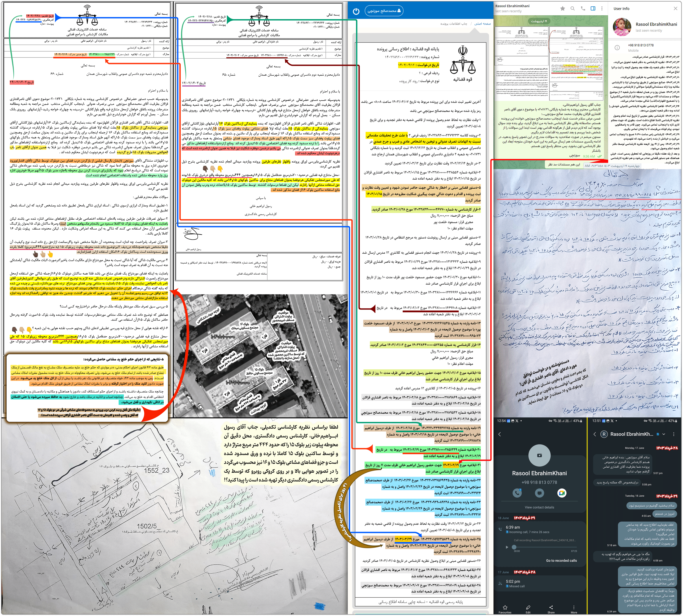Image resolution: width=683 pixels, height=616 pixels.
Task: Tap Go to recorded calls
Action: tap(561, 561)
